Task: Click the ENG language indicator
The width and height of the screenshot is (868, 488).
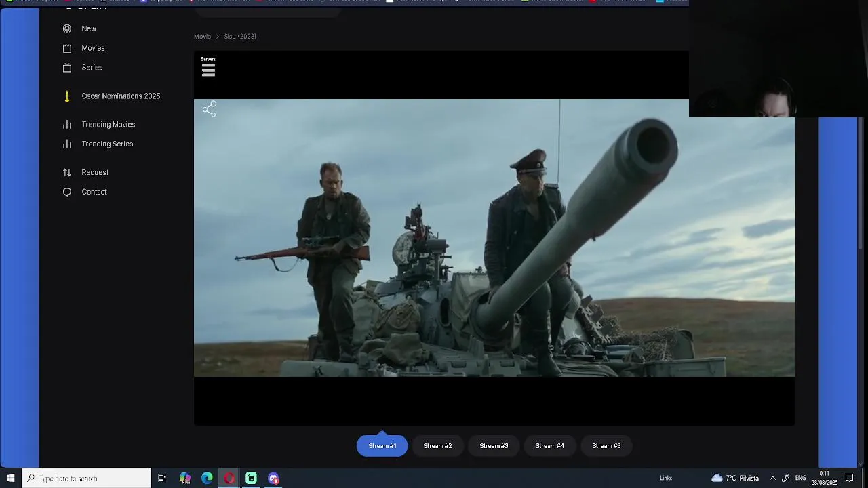Action: (x=801, y=478)
